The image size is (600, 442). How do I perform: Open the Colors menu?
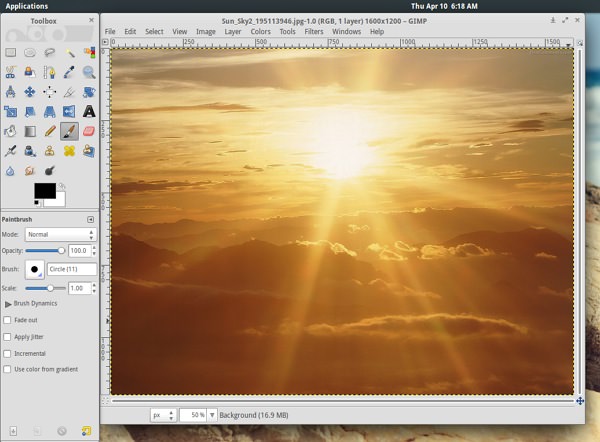click(261, 32)
